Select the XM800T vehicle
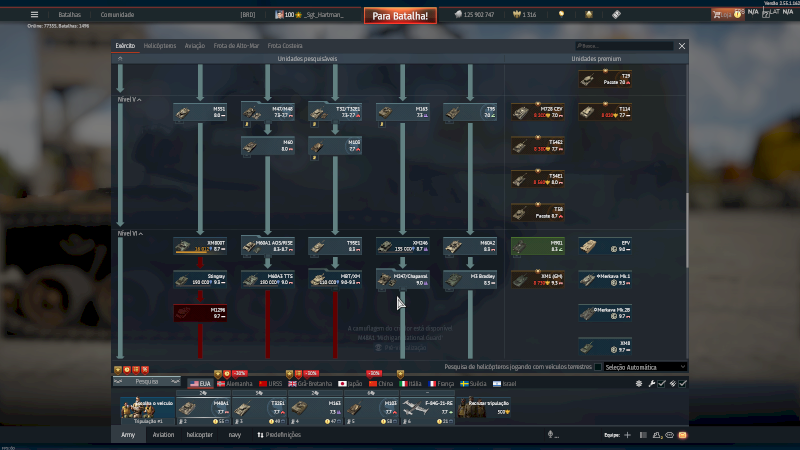800x450 pixels. pyautogui.click(x=200, y=246)
